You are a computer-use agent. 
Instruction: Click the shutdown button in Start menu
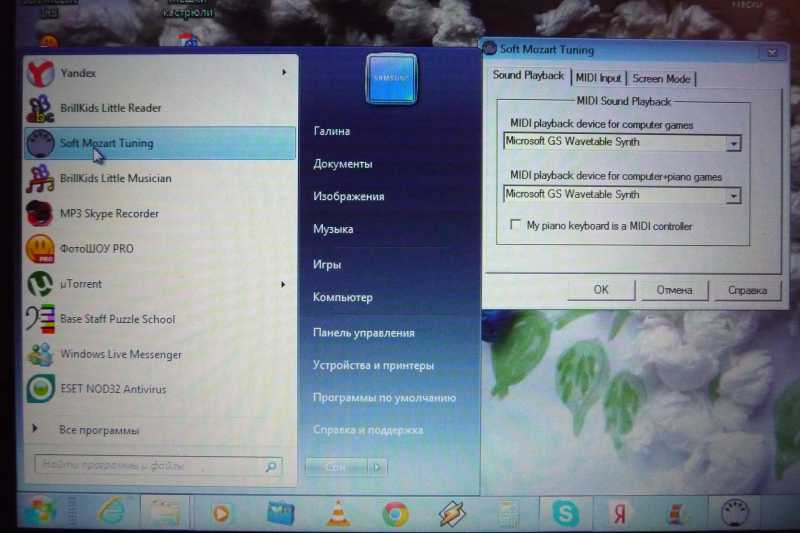click(x=336, y=467)
